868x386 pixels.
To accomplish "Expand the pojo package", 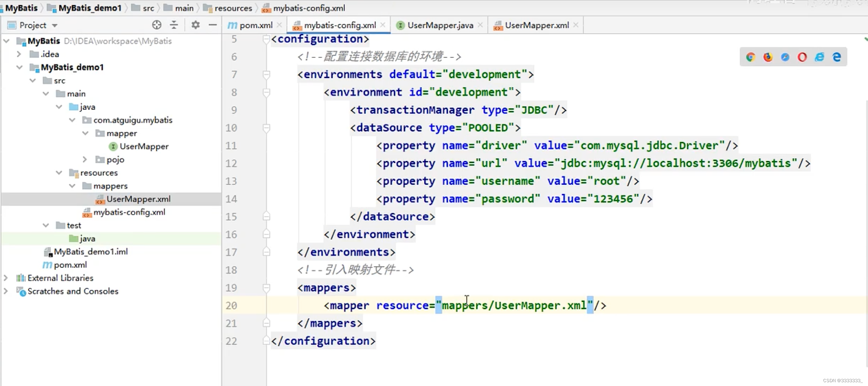I will [85, 159].
